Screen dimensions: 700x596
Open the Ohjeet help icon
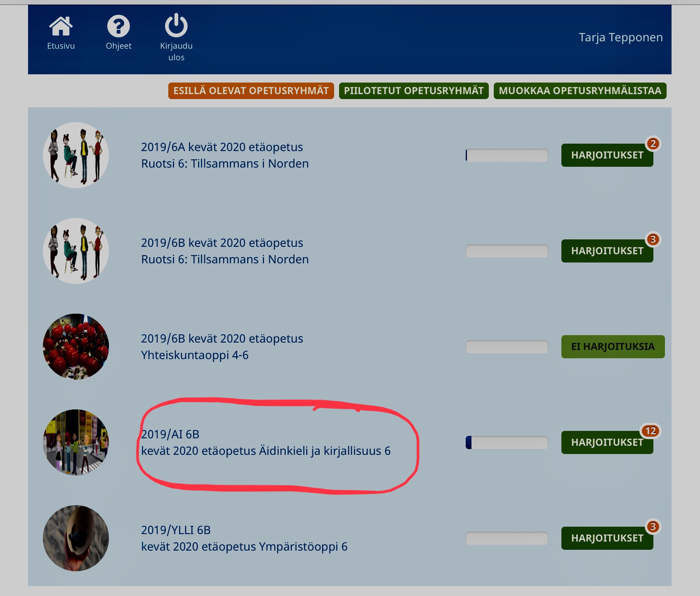click(x=118, y=26)
